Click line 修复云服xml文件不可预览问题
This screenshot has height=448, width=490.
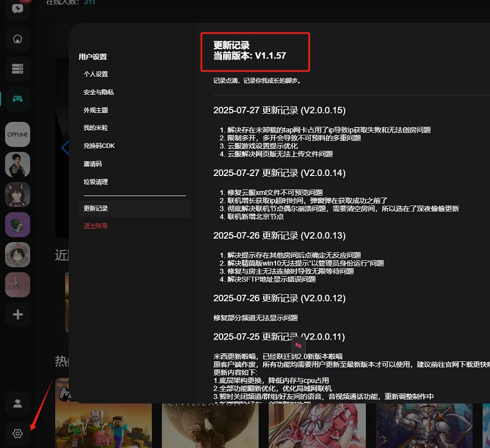275,193
